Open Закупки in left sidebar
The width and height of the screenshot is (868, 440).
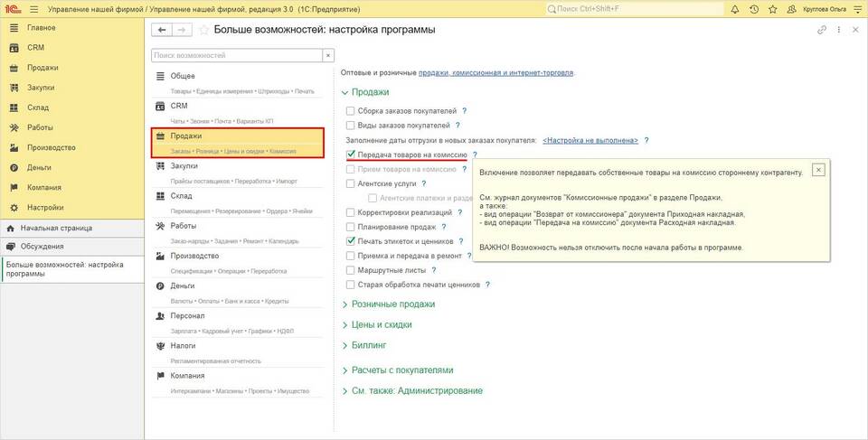tap(72, 88)
